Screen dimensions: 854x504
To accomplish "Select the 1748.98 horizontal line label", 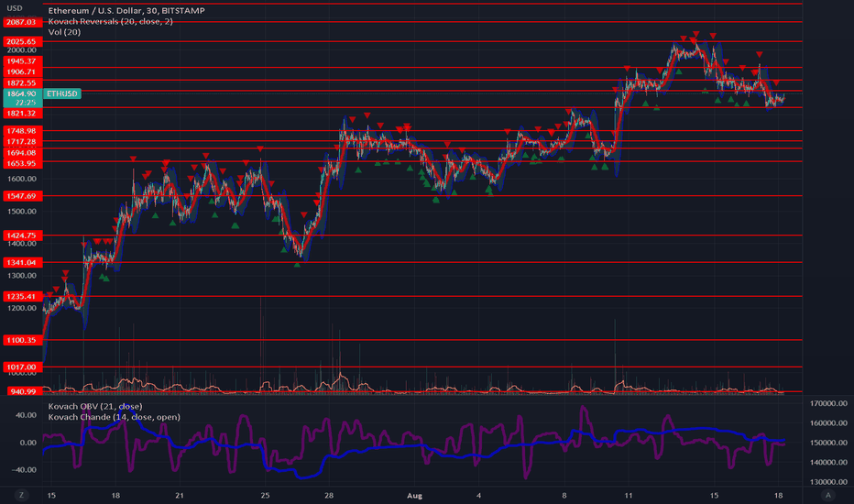I will click(22, 131).
